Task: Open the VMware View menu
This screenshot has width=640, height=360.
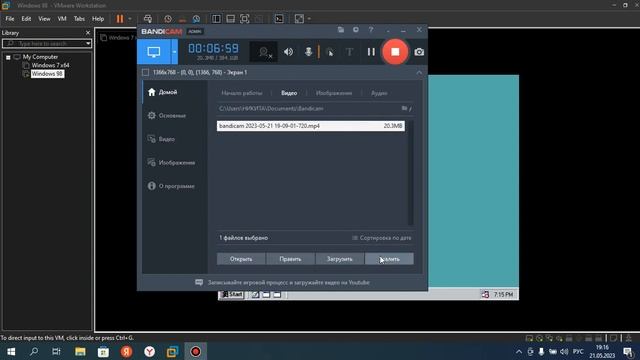Action: (x=44, y=19)
